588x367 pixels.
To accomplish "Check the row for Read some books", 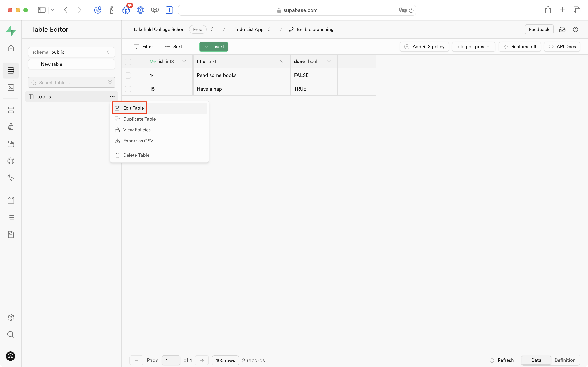I will click(128, 75).
